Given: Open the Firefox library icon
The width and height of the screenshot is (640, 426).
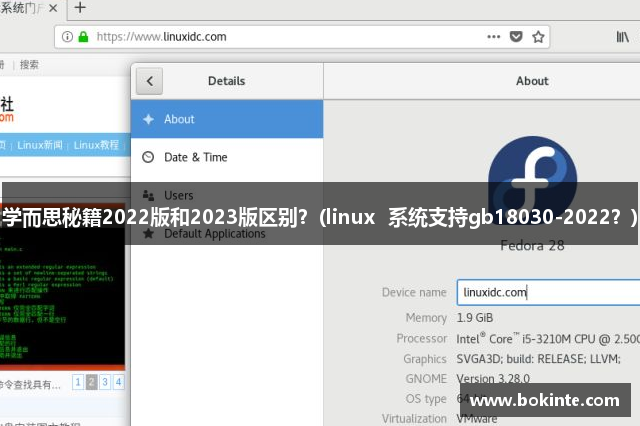Looking at the screenshot, I should coord(622,37).
